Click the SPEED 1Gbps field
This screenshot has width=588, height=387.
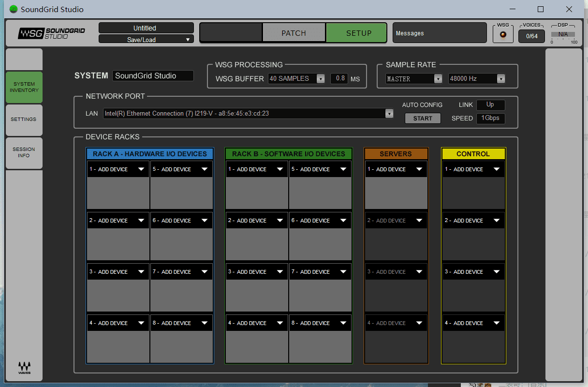(x=490, y=119)
